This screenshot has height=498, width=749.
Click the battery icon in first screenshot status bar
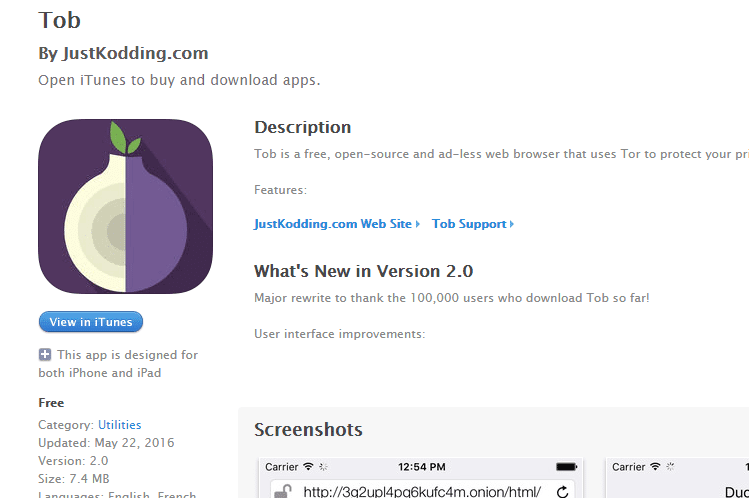click(567, 466)
